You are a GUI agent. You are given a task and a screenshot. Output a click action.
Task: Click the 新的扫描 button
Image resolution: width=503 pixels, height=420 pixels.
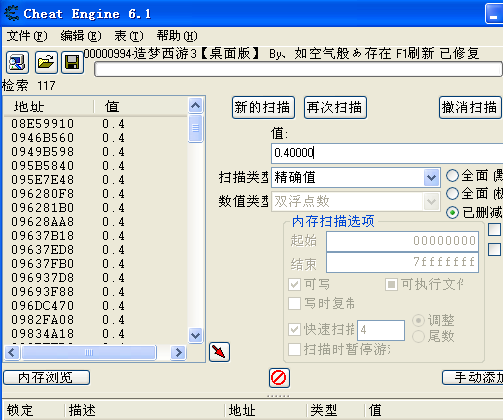tap(263, 108)
